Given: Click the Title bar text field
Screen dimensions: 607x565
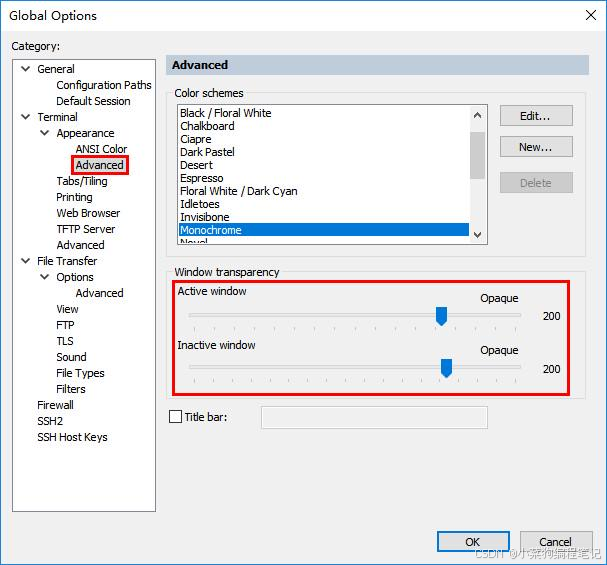Looking at the screenshot, I should [x=374, y=418].
